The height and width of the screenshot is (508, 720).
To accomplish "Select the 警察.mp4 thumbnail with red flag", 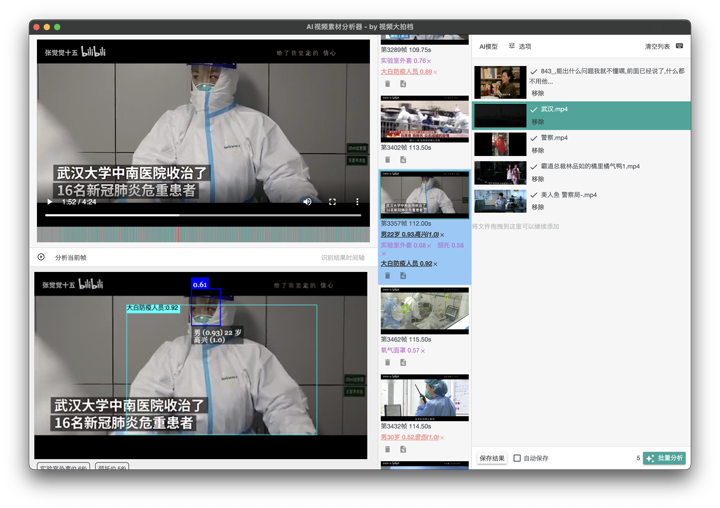I will 500,144.
